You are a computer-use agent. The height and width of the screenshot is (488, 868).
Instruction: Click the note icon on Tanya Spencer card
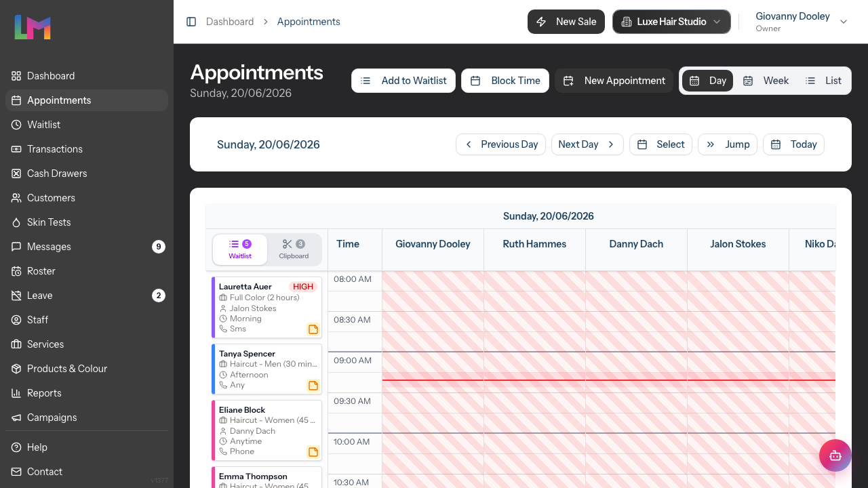point(313,386)
